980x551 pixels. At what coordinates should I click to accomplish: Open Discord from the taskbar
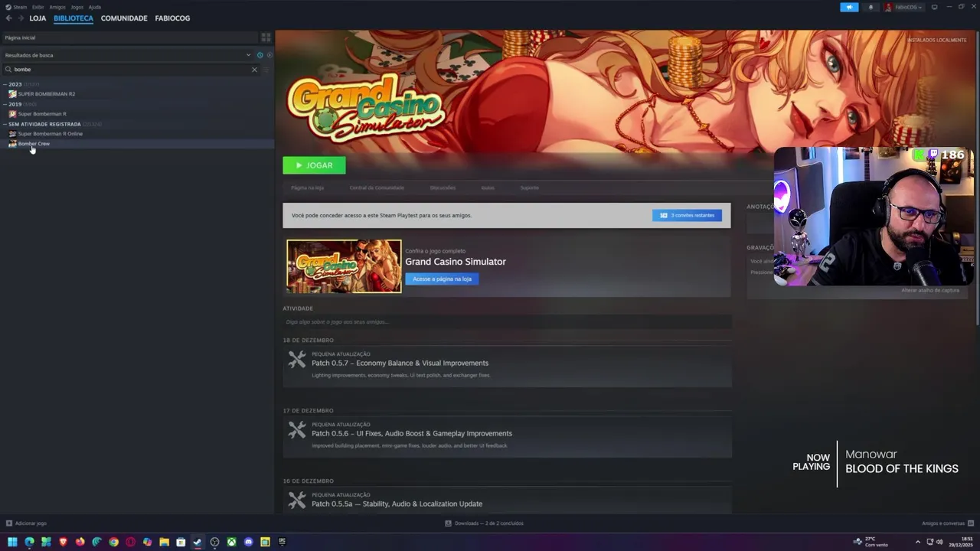(x=248, y=542)
